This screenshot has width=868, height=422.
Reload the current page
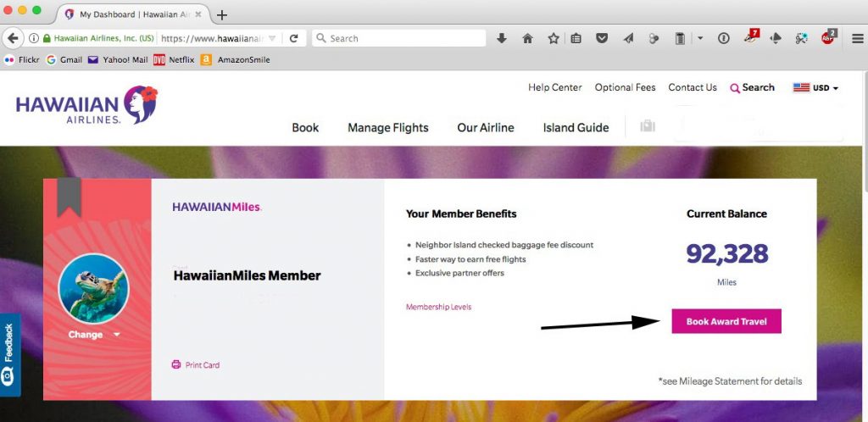click(294, 38)
